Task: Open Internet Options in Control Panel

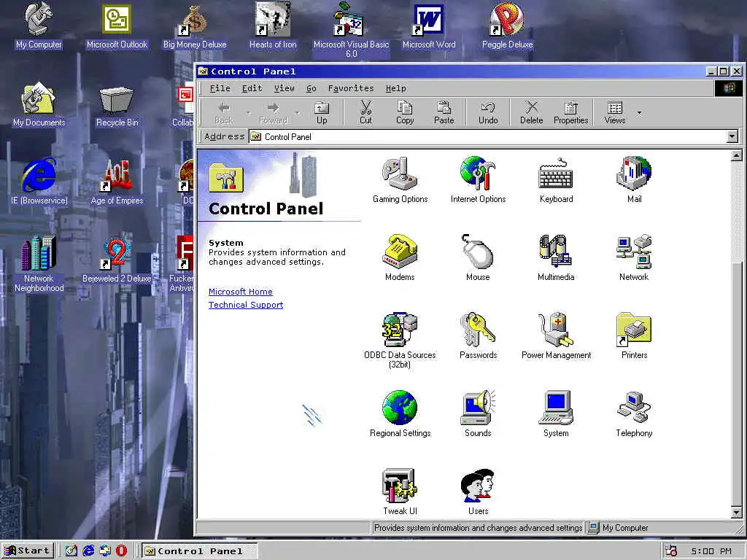Action: coord(478,179)
